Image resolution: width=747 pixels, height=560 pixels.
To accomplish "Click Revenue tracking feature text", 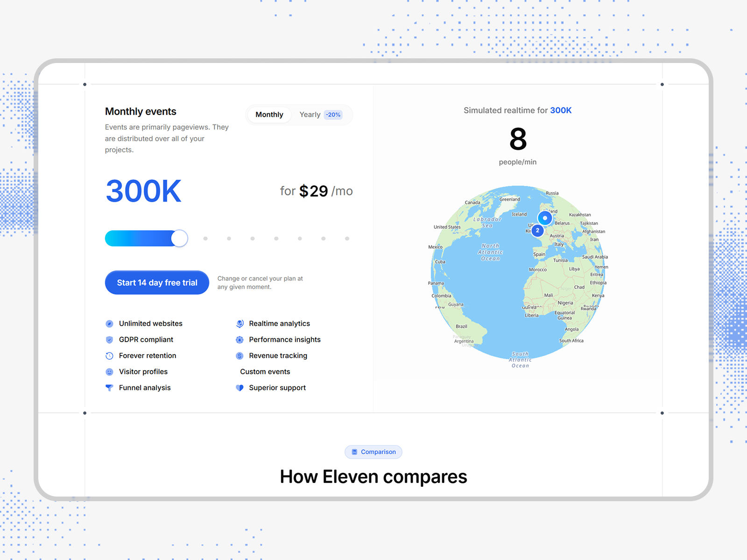I will click(278, 356).
